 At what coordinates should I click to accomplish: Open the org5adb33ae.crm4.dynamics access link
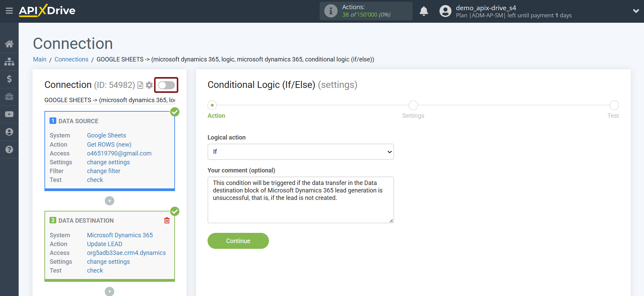[126, 253]
